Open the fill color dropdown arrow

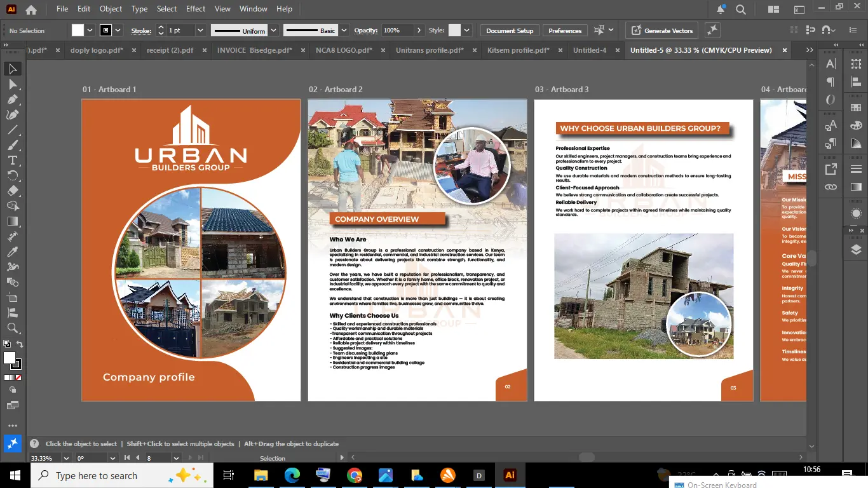point(90,30)
